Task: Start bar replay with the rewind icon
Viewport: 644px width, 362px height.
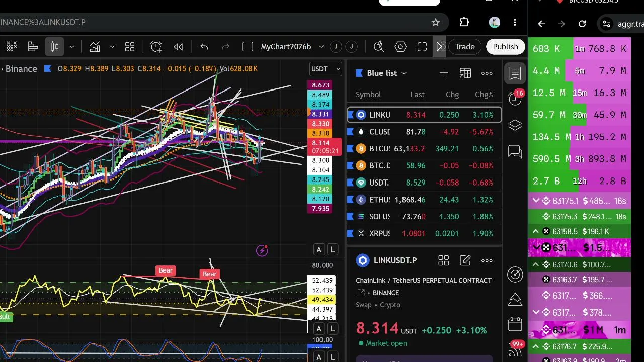Action: point(178,47)
